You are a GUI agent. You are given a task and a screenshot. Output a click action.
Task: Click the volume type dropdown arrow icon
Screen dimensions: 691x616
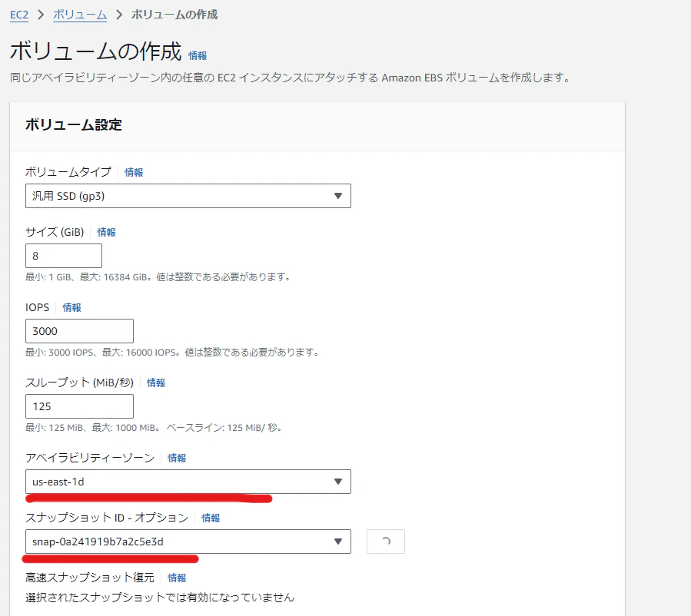tap(337, 196)
